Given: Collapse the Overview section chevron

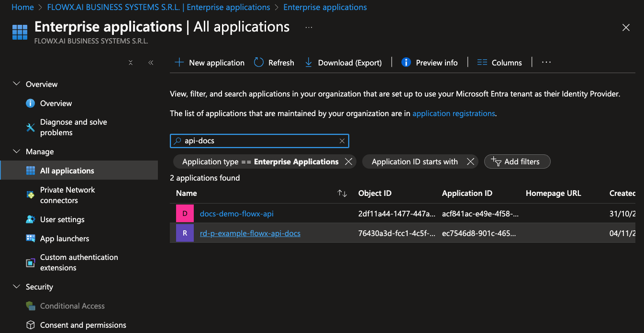Looking at the screenshot, I should tap(17, 84).
